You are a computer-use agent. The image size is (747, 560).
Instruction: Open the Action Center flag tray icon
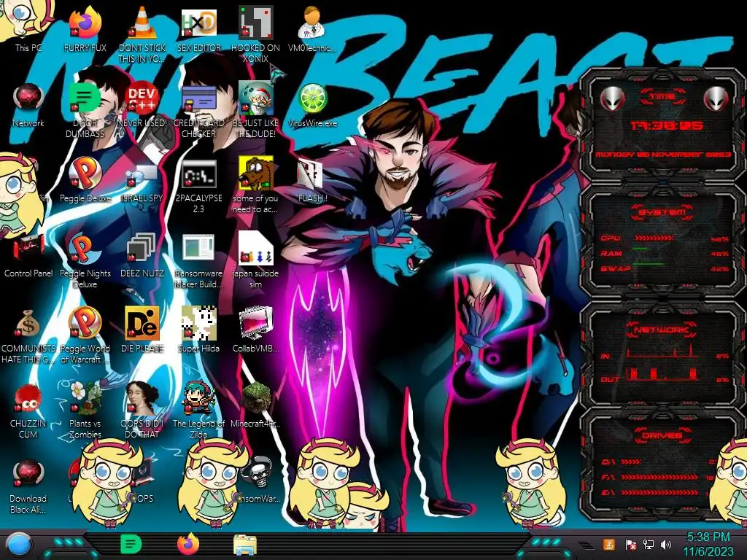(630, 544)
